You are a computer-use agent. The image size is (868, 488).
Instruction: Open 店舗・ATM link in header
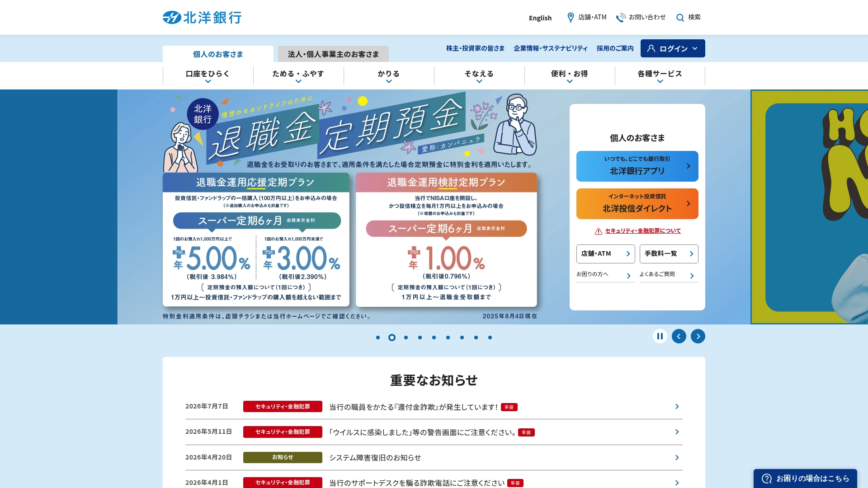tap(587, 17)
